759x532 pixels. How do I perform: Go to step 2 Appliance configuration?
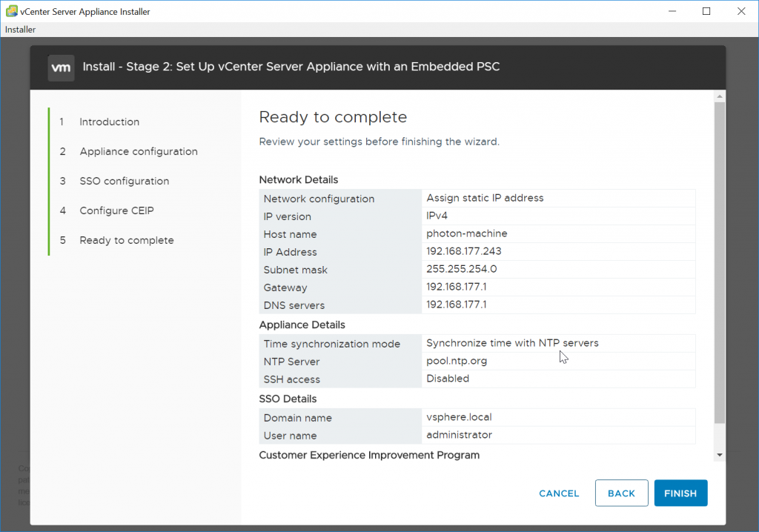tap(139, 151)
